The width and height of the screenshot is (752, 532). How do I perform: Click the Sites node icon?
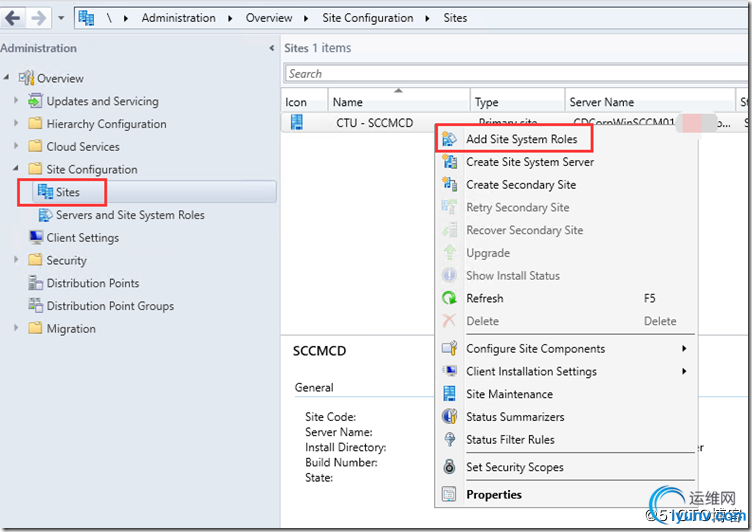(45, 192)
